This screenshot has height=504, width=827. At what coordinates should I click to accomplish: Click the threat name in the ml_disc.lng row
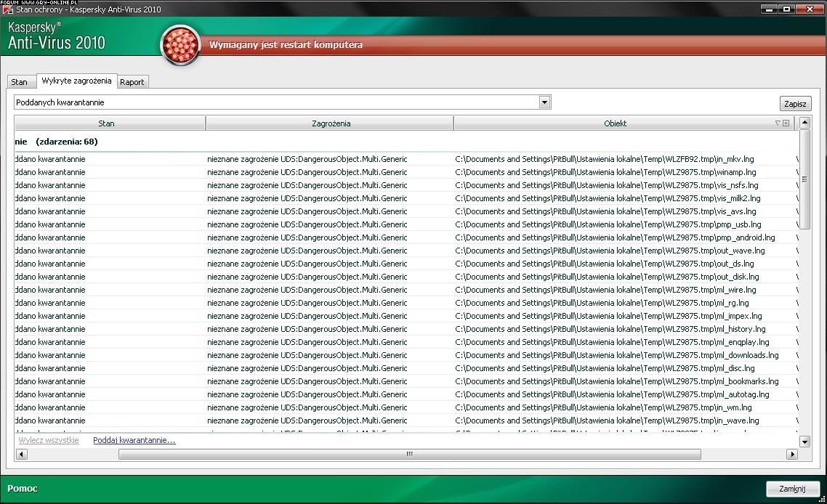point(307,368)
